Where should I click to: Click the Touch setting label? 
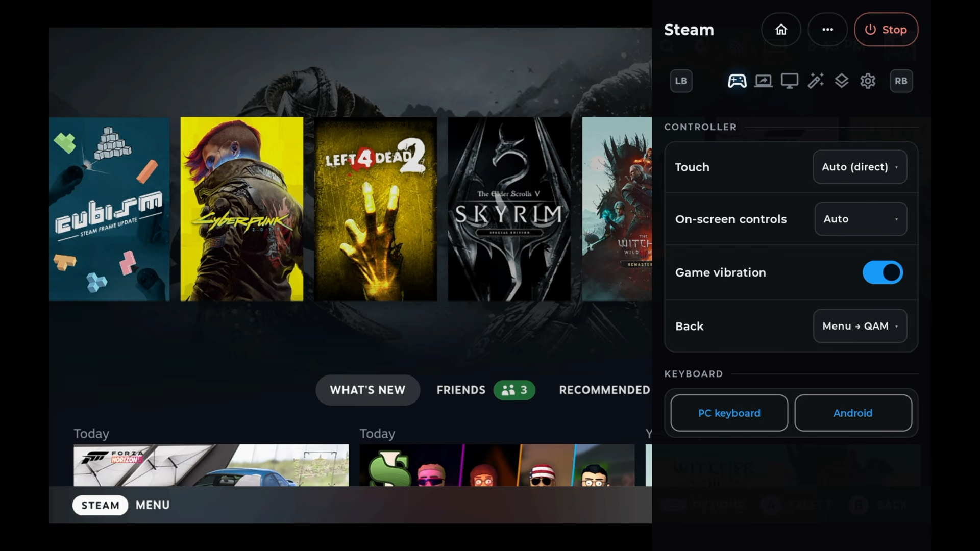(x=692, y=167)
